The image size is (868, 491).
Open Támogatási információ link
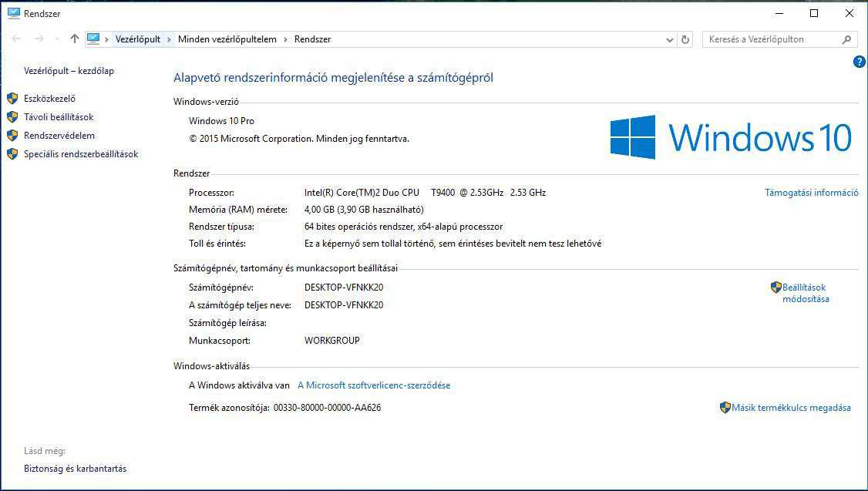[x=812, y=193]
